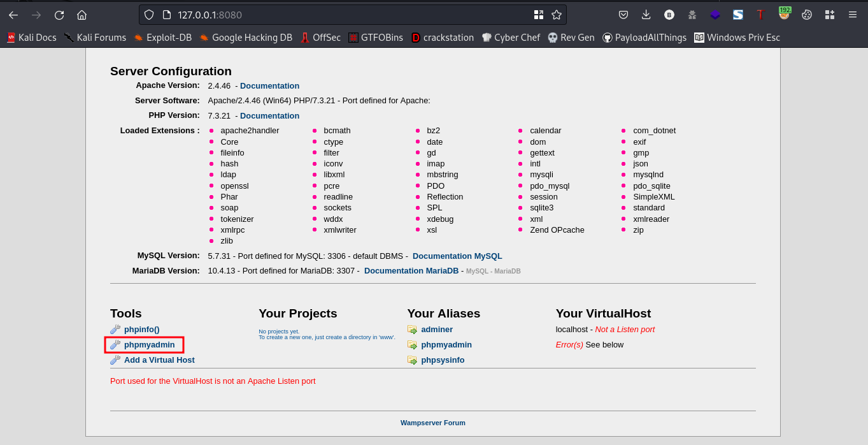Click the xdebug extension entry
Screen dimensions: 868x445
(440, 219)
